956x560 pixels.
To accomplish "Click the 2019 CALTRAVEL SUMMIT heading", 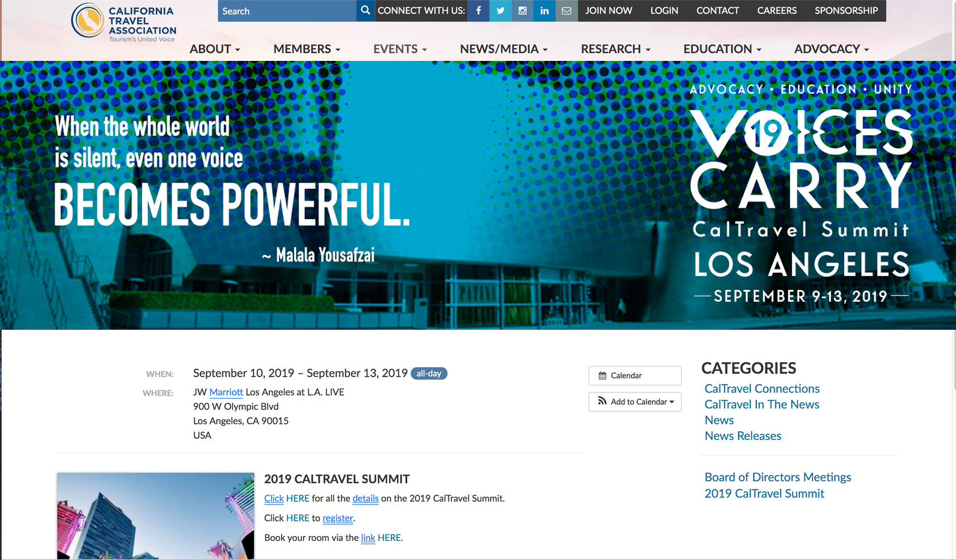I will (337, 479).
